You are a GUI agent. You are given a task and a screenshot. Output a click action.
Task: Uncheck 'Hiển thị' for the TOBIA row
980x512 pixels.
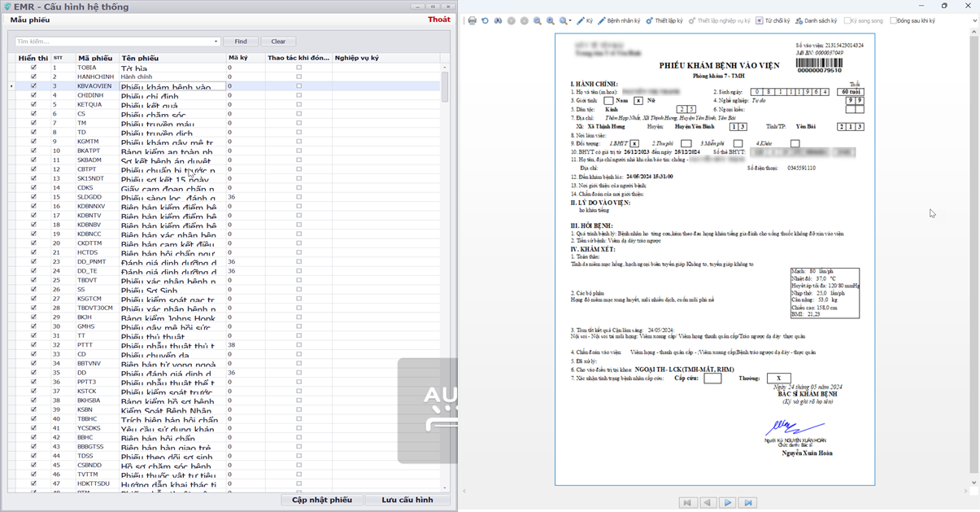tap(33, 68)
